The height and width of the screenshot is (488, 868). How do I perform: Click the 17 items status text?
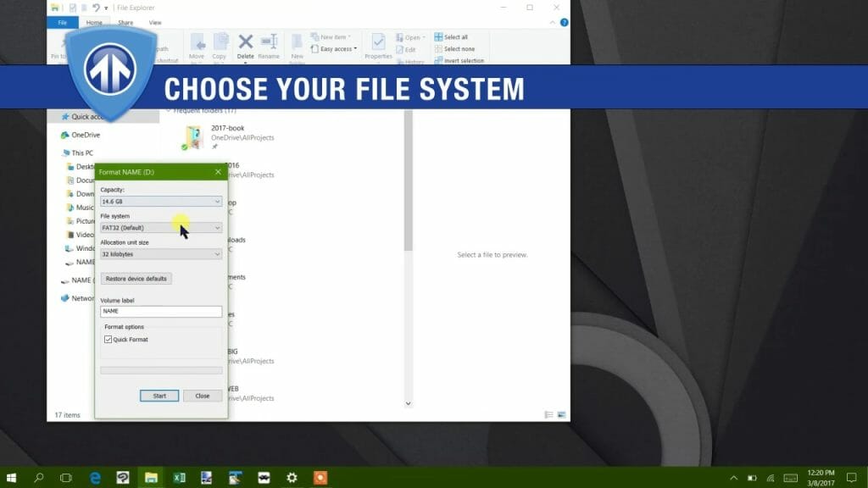68,415
